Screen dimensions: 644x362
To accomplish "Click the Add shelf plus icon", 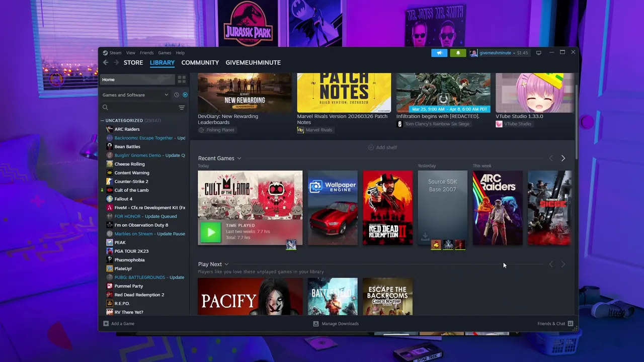I will pos(371,147).
